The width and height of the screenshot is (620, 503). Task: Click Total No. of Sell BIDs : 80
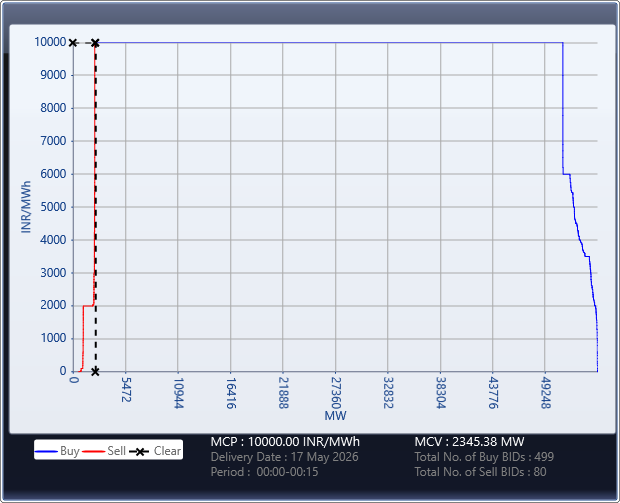pyautogui.click(x=480, y=472)
